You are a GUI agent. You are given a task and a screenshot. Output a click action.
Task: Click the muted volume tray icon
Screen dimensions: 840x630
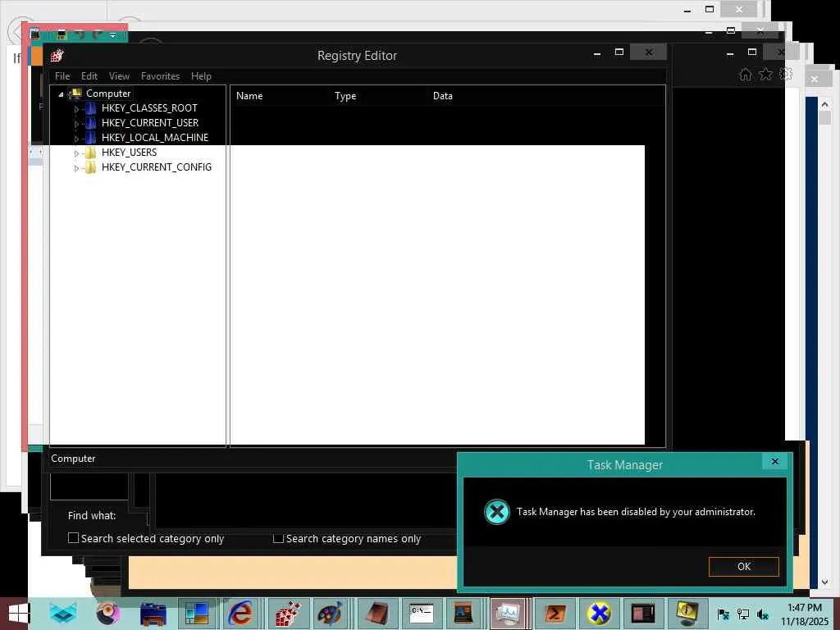point(763,614)
